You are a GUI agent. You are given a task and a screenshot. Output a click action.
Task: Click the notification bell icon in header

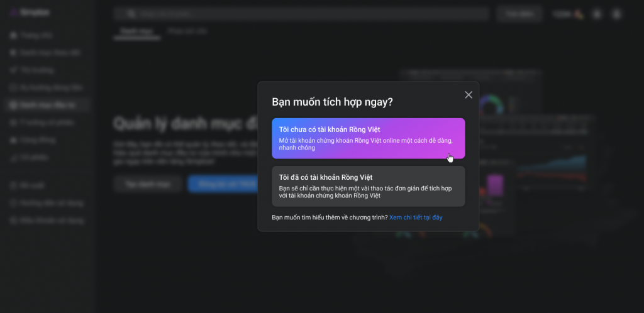pyautogui.click(x=597, y=13)
